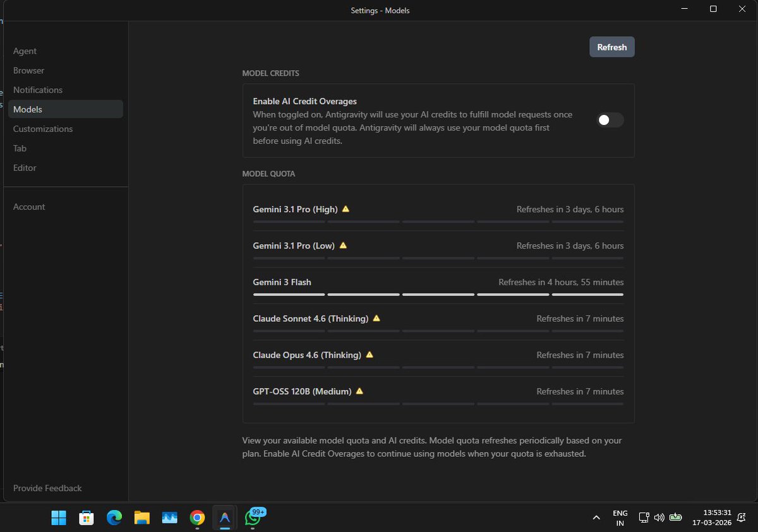Click the Claude Opus 4.6 (Thinking) quota bar
The width and height of the screenshot is (758, 532).
tap(438, 367)
